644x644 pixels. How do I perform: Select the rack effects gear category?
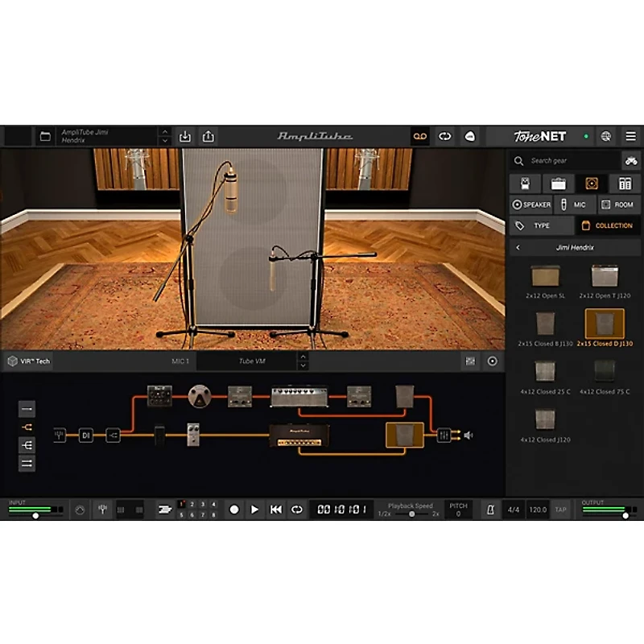click(x=625, y=184)
